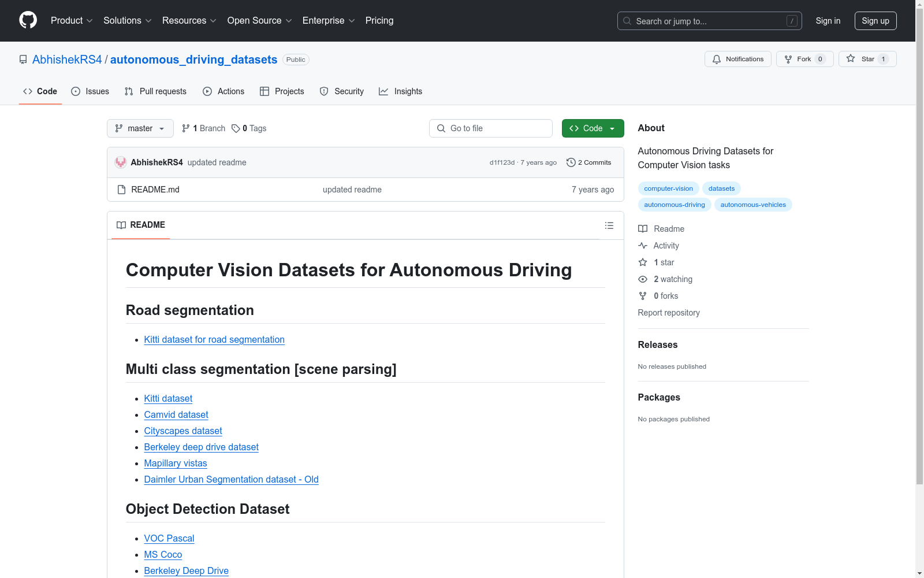This screenshot has height=578, width=924.
Task: Open the master branch selector dropdown
Action: [x=140, y=128]
